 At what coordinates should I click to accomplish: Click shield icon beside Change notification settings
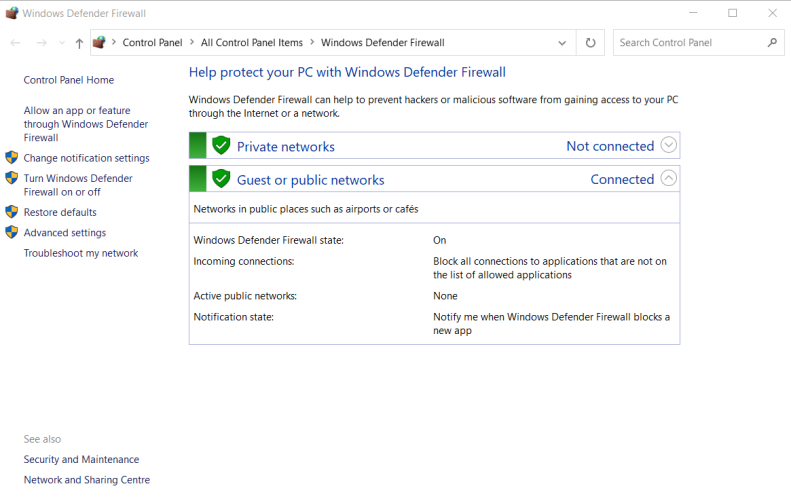point(12,157)
